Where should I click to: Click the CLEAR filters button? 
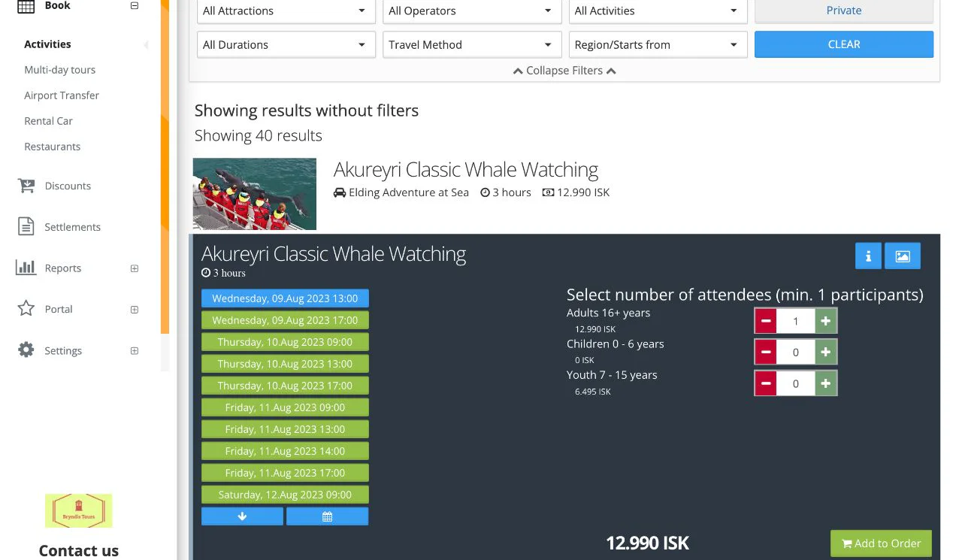click(844, 44)
